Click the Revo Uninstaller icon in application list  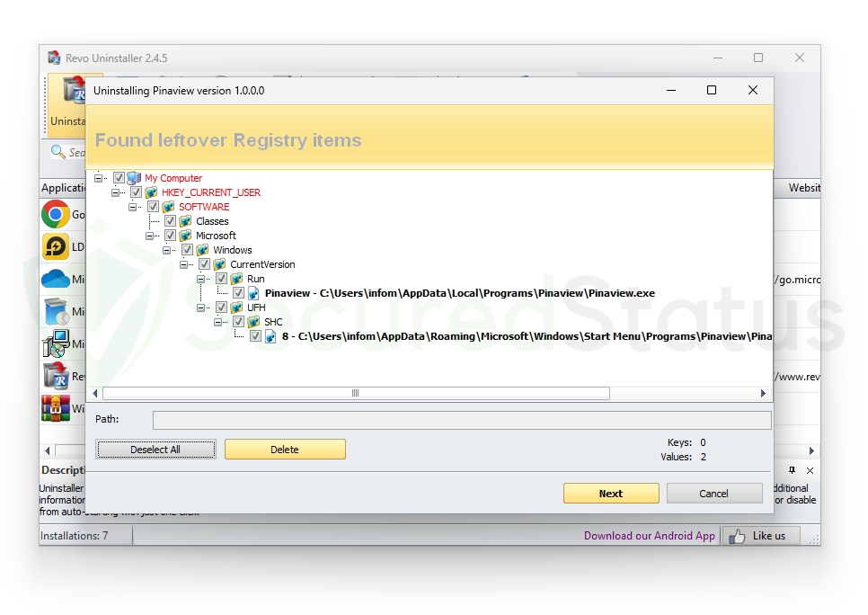(x=56, y=376)
